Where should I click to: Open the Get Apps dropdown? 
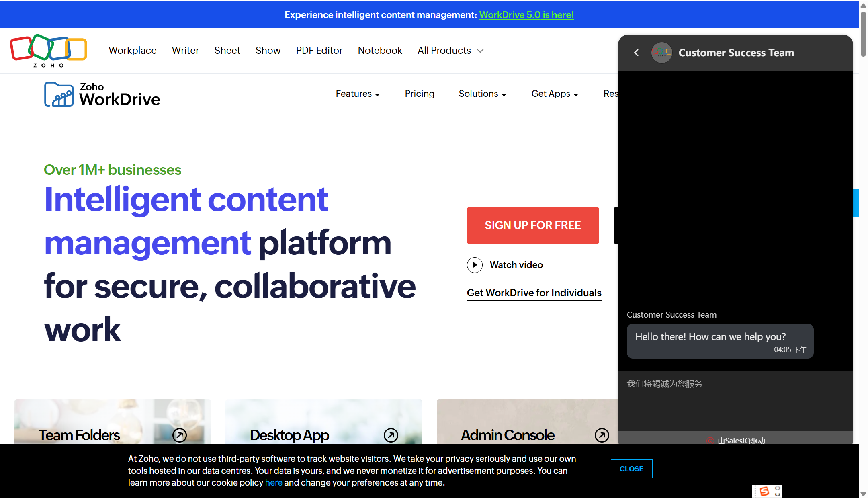coord(555,94)
